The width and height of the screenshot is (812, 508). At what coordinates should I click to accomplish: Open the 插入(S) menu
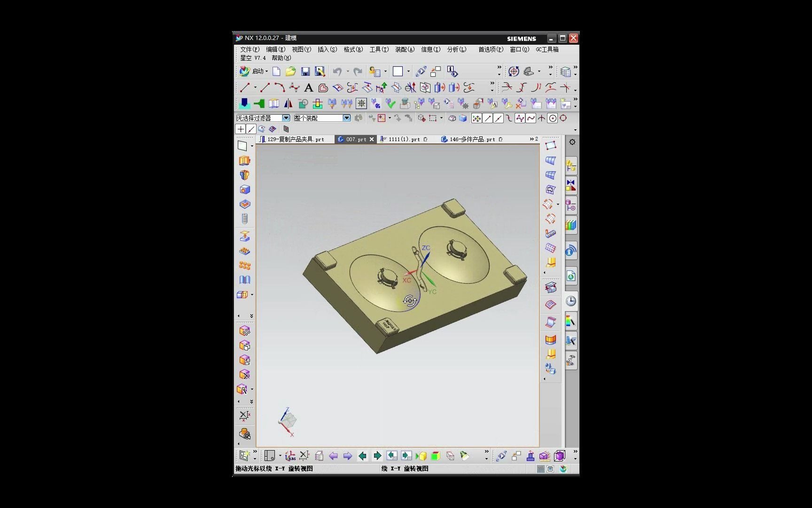pos(327,49)
